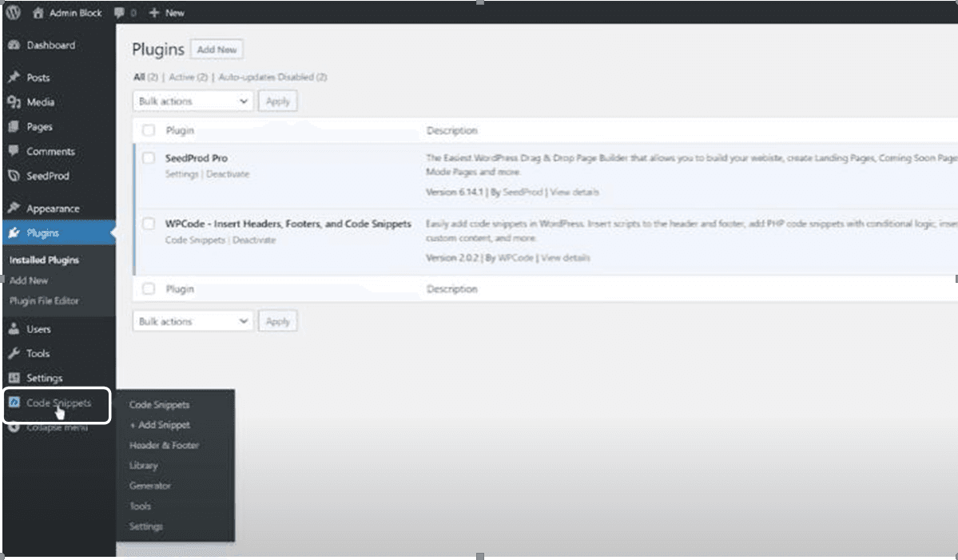Select Header & Footer from flyout submenu
958x560 pixels.
164,445
